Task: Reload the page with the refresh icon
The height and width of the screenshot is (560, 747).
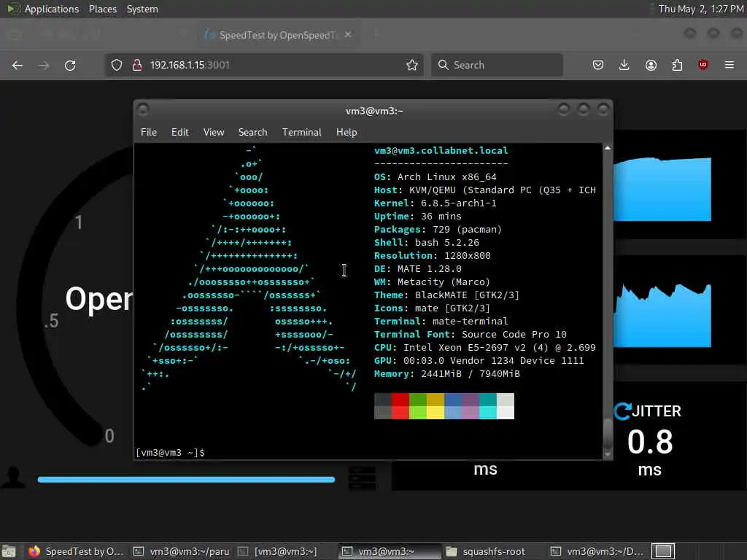Action: tap(70, 65)
